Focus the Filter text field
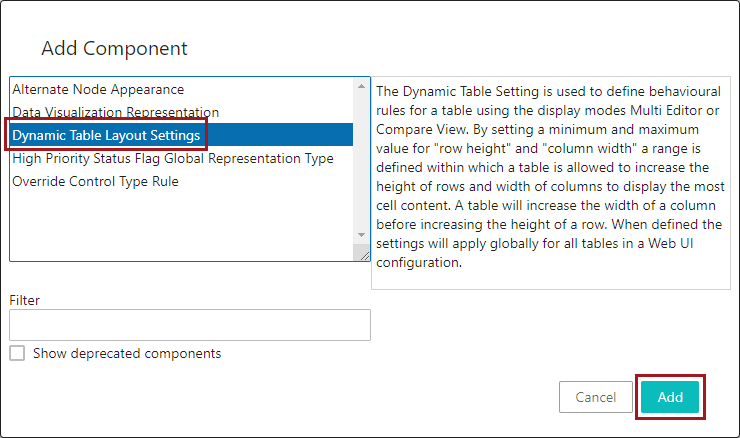 [x=190, y=325]
